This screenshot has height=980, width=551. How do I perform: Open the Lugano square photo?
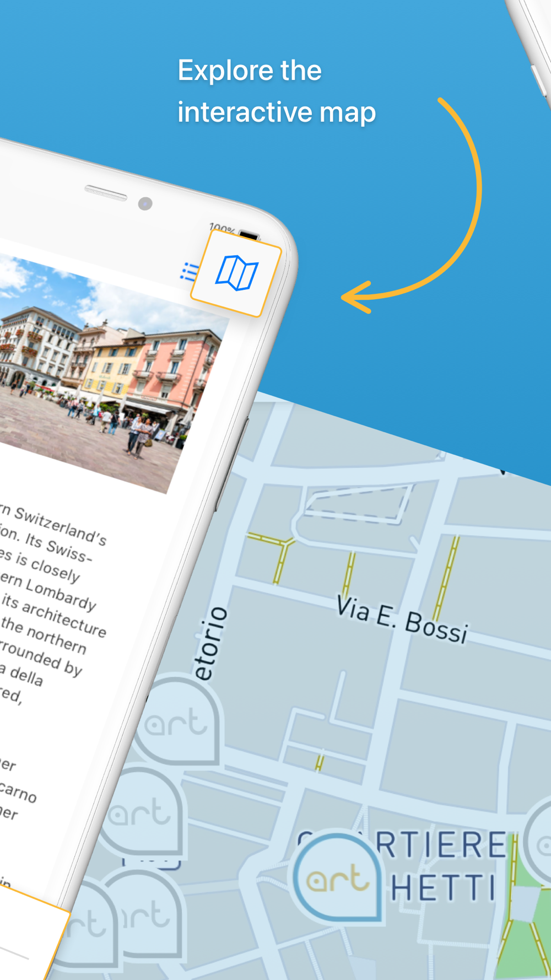point(110,375)
